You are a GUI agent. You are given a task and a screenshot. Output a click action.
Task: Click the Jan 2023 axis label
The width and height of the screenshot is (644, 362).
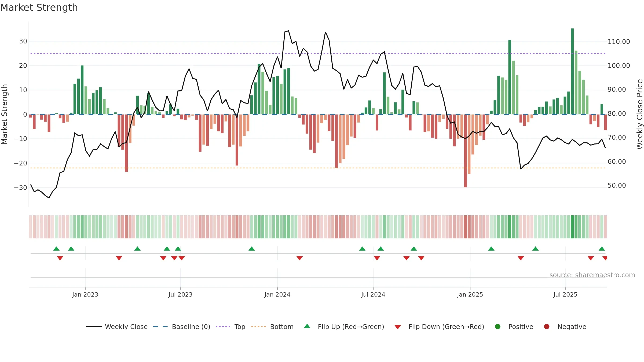tap(85, 294)
